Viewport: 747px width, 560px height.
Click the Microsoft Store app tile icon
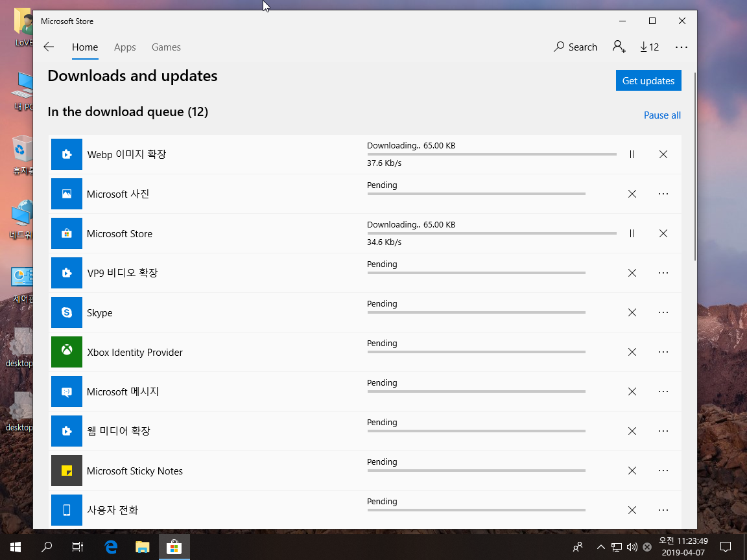click(x=67, y=233)
